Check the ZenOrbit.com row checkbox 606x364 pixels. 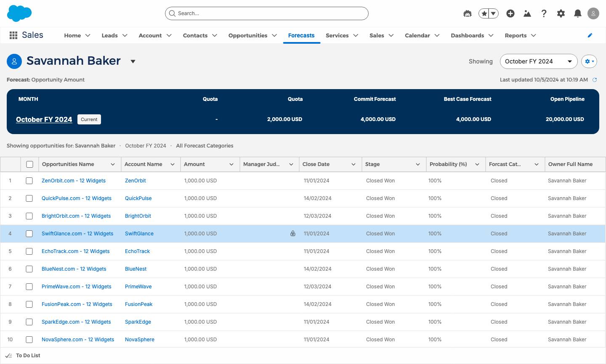pos(29,181)
